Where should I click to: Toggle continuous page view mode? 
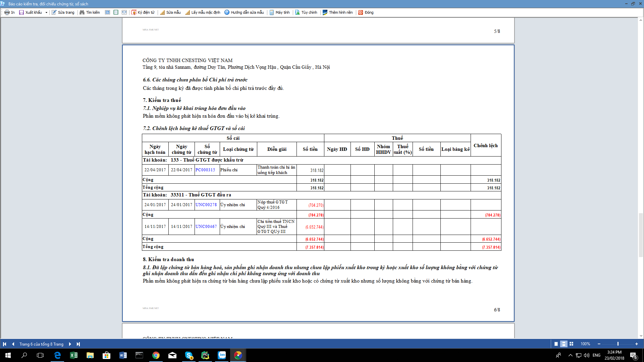click(x=564, y=344)
